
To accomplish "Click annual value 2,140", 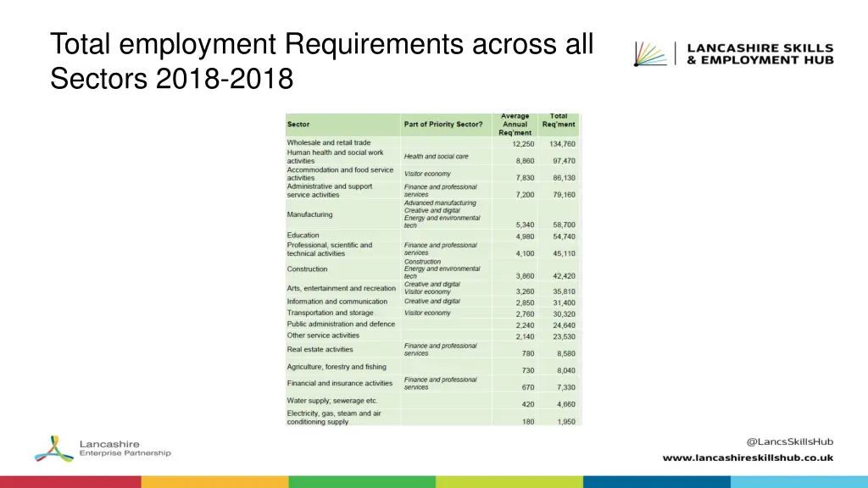I will coord(526,336).
